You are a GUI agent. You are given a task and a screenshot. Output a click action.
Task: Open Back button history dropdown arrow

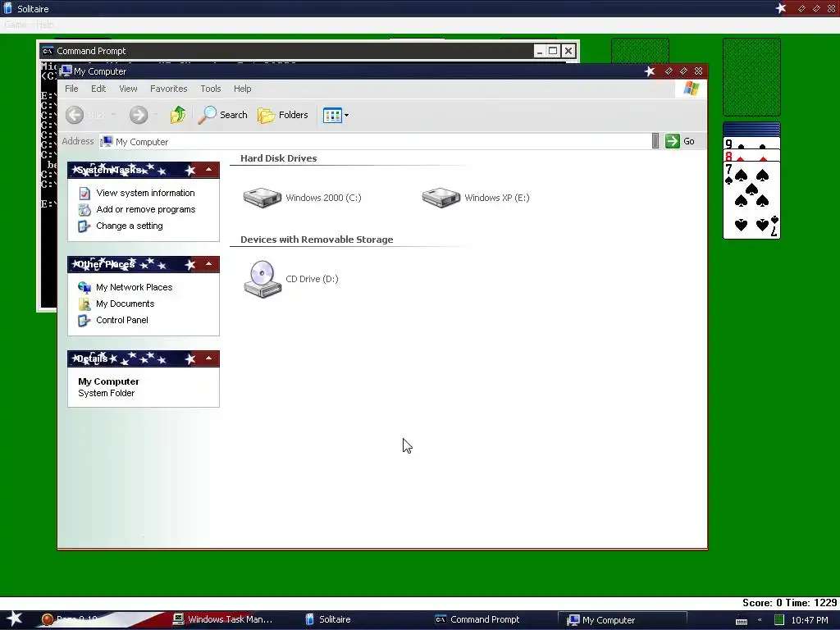[114, 115]
